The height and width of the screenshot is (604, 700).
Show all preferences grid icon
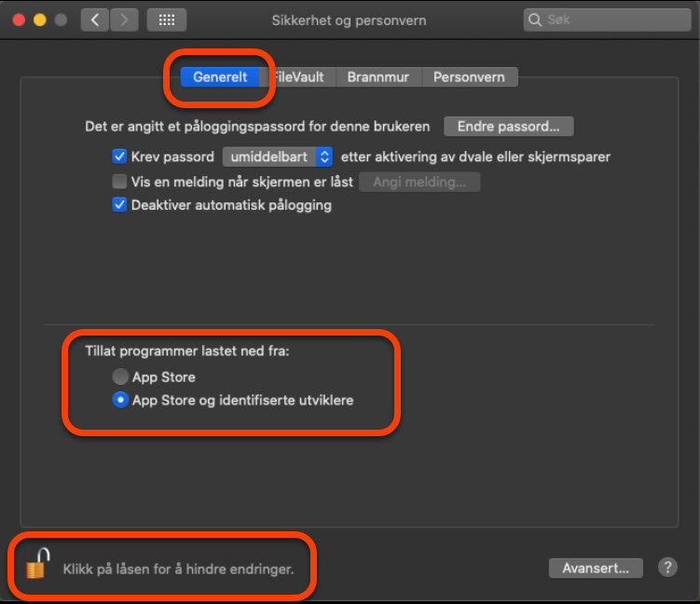click(167, 20)
